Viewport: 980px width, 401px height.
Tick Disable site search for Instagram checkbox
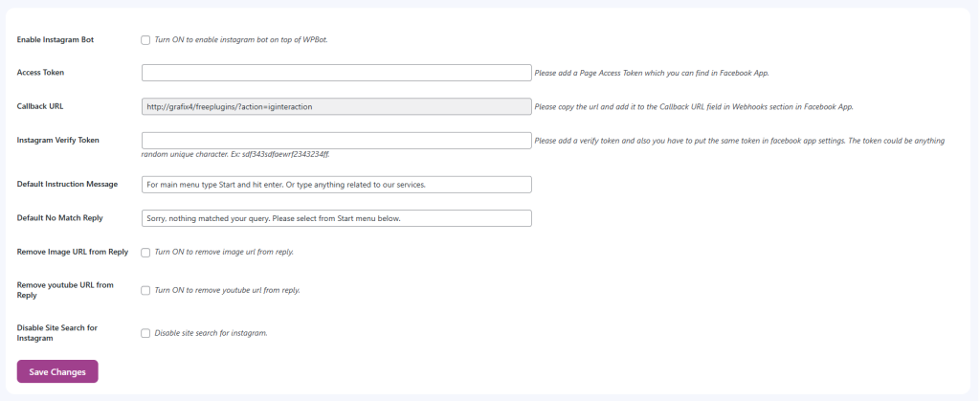145,333
